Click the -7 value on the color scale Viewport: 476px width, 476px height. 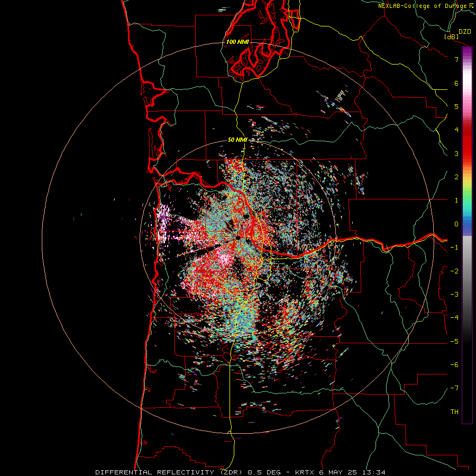tap(454, 388)
